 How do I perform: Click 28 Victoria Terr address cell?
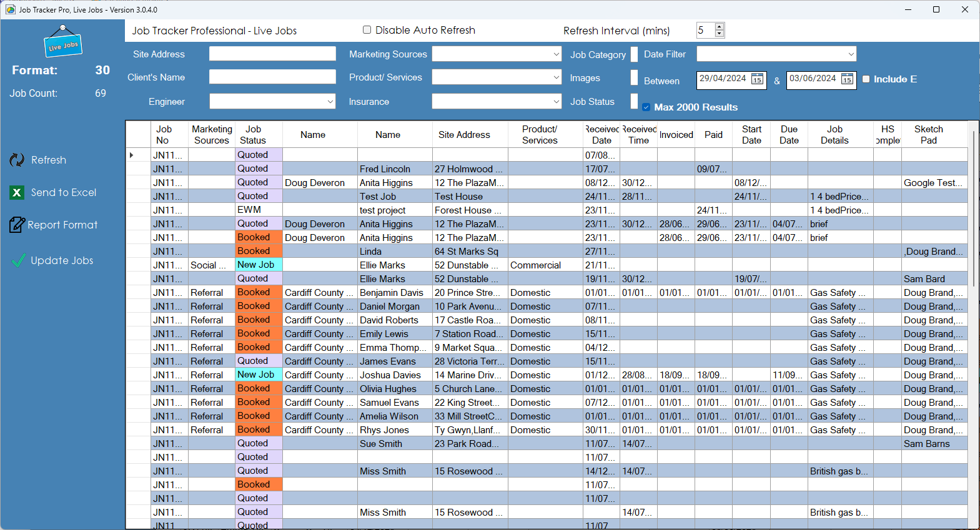(x=470, y=361)
